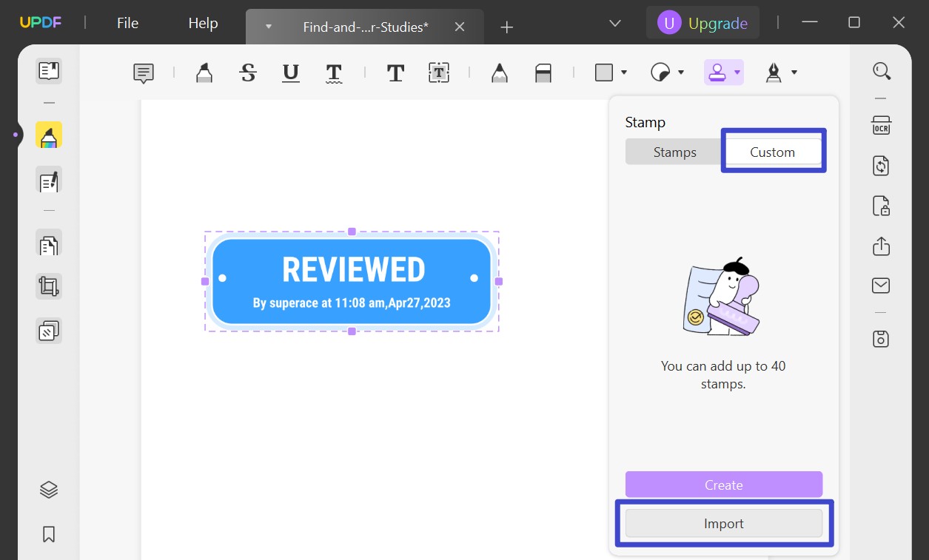Screen dimensions: 929x560
Task: Open the File menu
Action: tap(127, 22)
